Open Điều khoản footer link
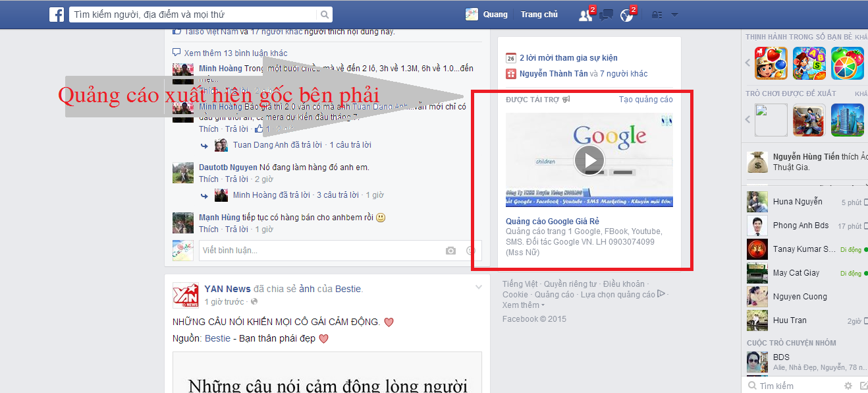 624,284
